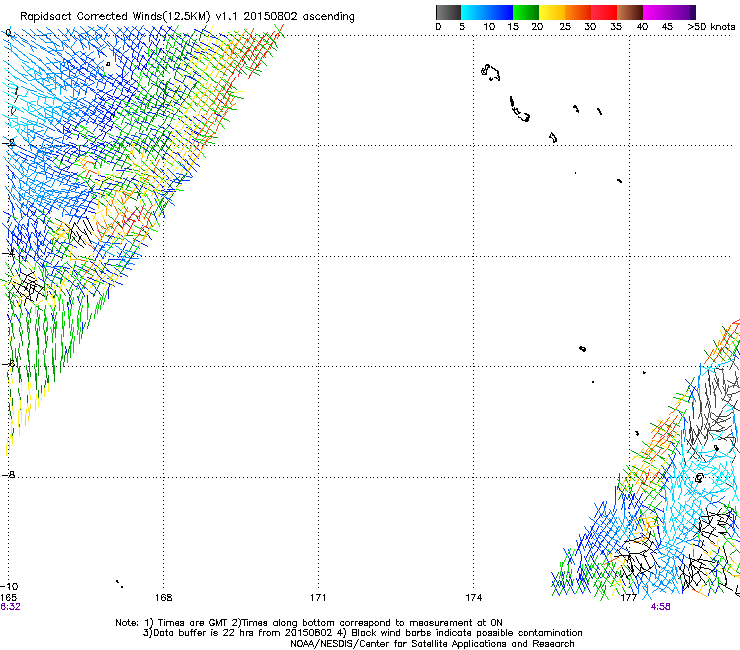Click the '3)Data buffer is 22 hrs' note line
Viewport: 740px width, 650px height.
[362, 633]
